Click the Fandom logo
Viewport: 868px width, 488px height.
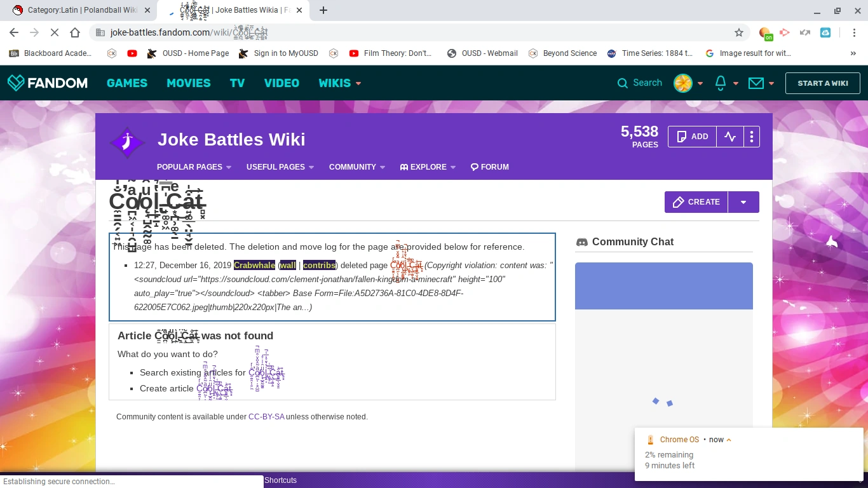(48, 83)
